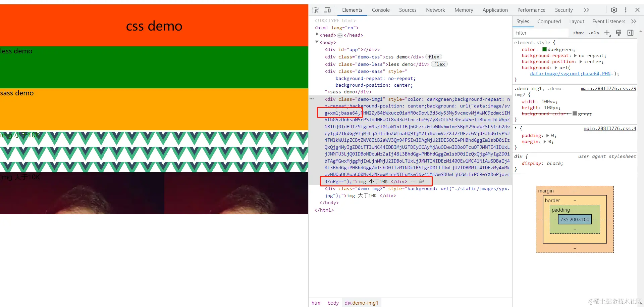
Task: Select the demo-sass div node
Action: tap(370, 82)
